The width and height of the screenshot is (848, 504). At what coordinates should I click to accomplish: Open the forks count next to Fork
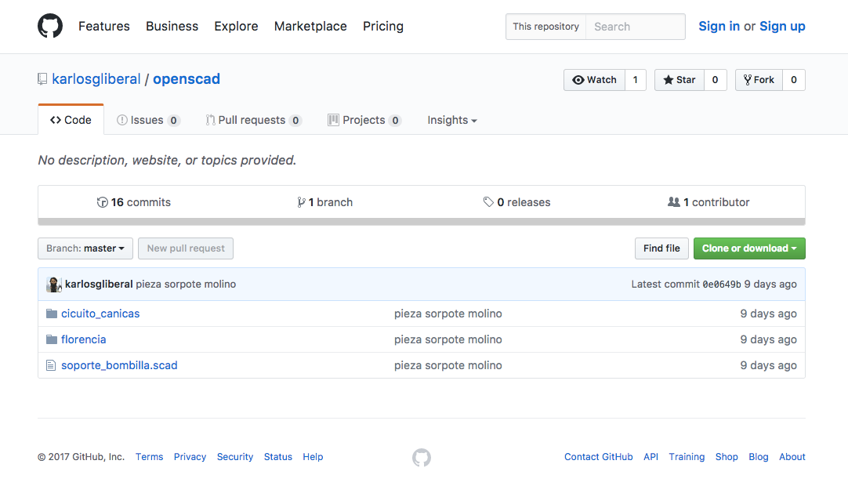[793, 80]
